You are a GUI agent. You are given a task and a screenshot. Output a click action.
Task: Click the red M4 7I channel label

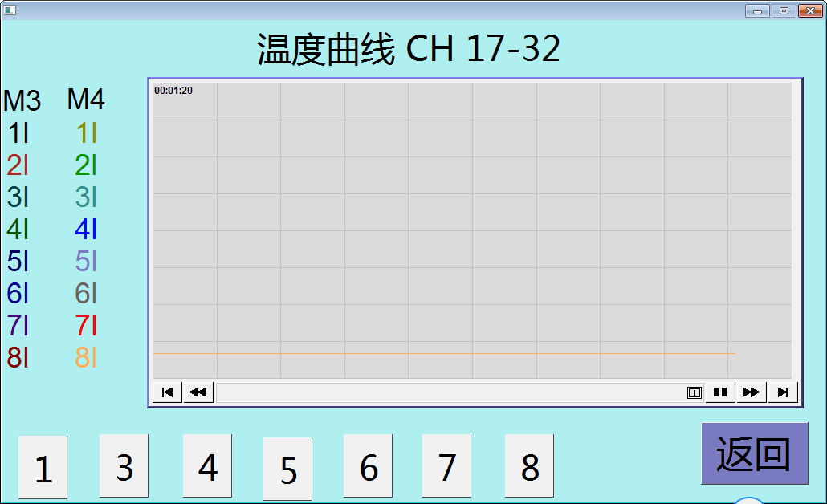pyautogui.click(x=86, y=326)
